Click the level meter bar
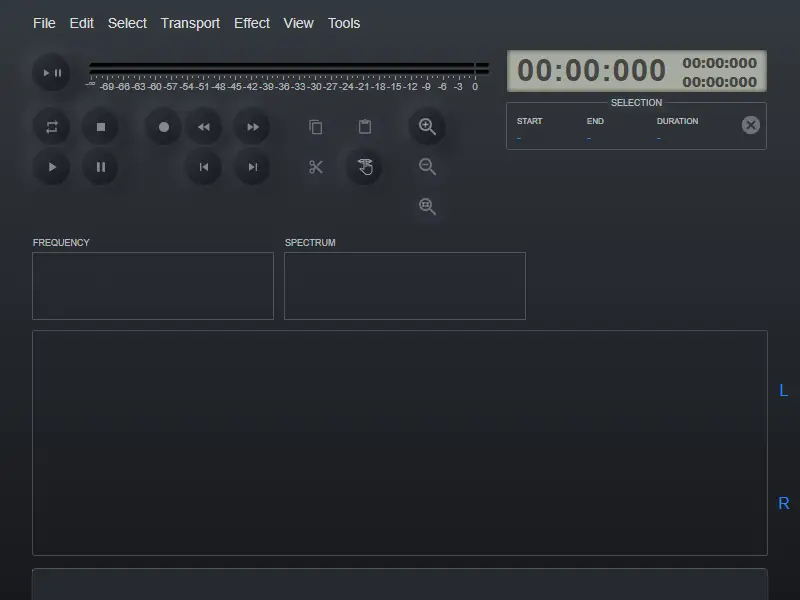The image size is (800, 600). (289, 68)
